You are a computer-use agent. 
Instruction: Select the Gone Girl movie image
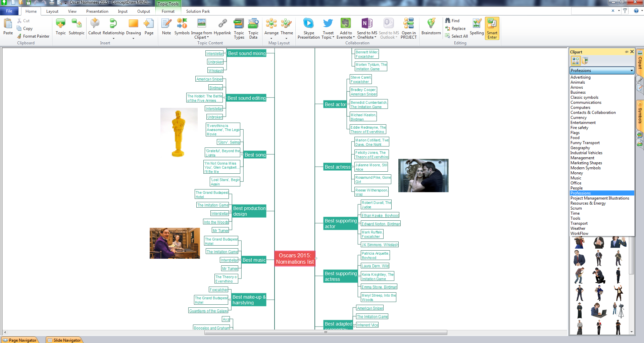click(423, 175)
